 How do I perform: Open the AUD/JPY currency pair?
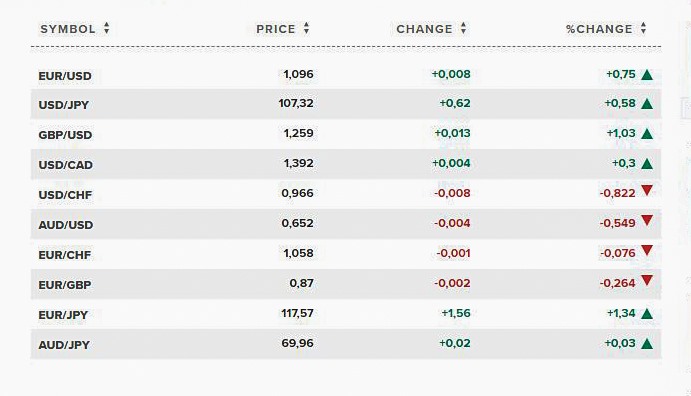point(64,345)
